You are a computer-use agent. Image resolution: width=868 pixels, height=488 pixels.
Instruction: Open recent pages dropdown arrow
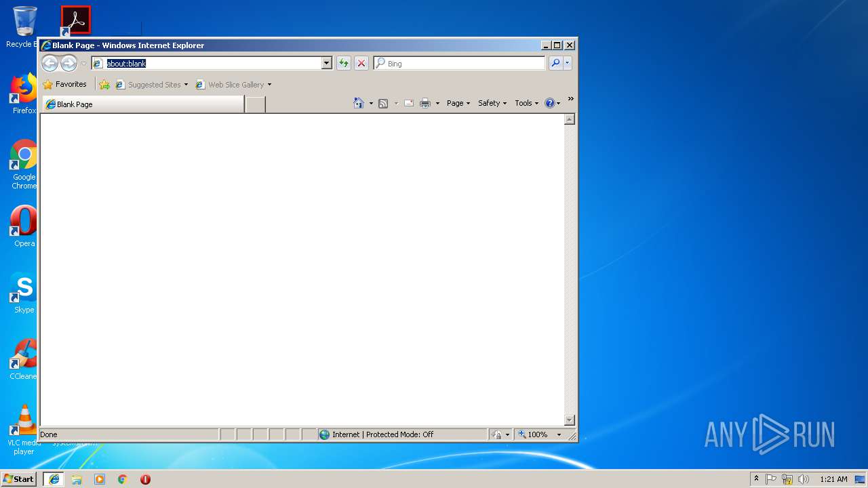[x=83, y=64]
